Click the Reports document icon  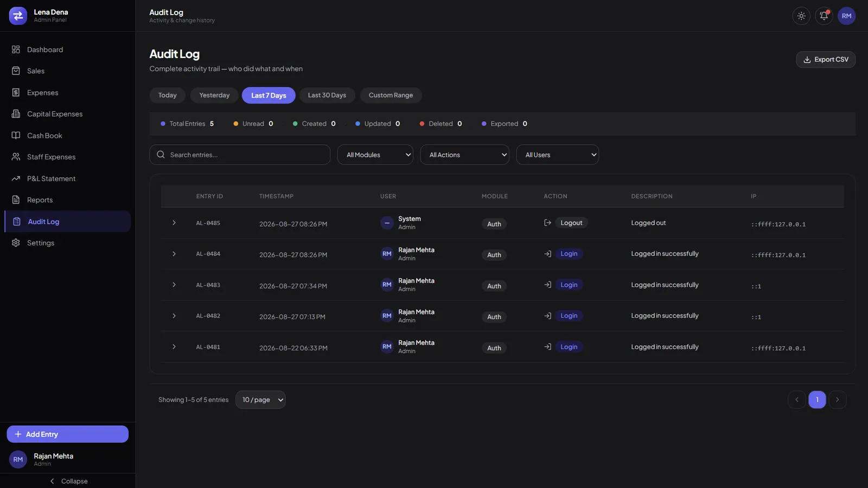tap(16, 200)
